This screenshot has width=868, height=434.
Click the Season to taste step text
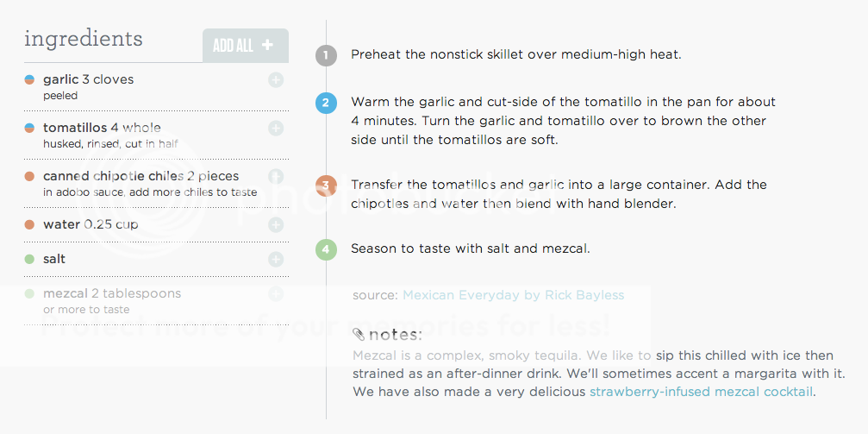pos(471,248)
